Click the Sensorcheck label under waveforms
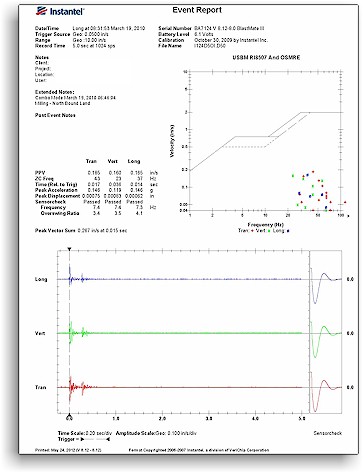This screenshot has height=474, width=364. 327,433
